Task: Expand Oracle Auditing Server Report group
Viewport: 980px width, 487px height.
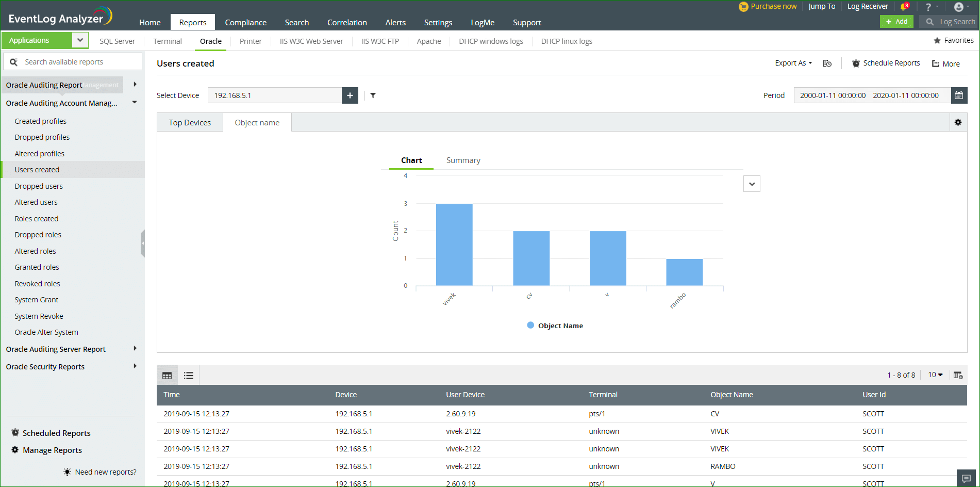Action: (135, 349)
